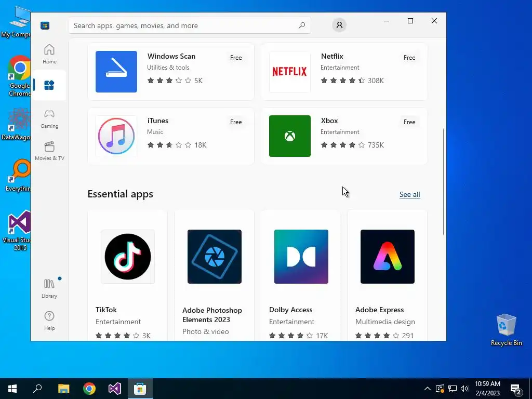The height and width of the screenshot is (399, 532).
Task: Click the network tray icon
Action: (453, 389)
